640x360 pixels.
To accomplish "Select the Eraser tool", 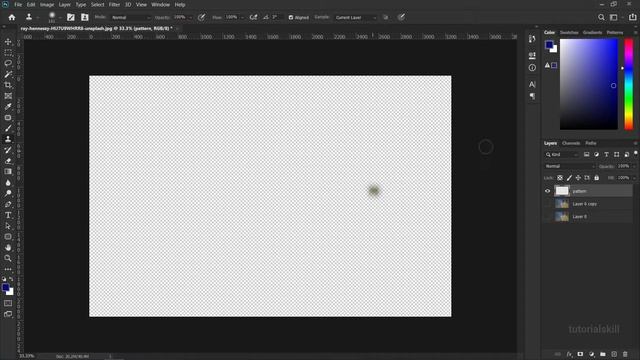I will click(x=8, y=161).
